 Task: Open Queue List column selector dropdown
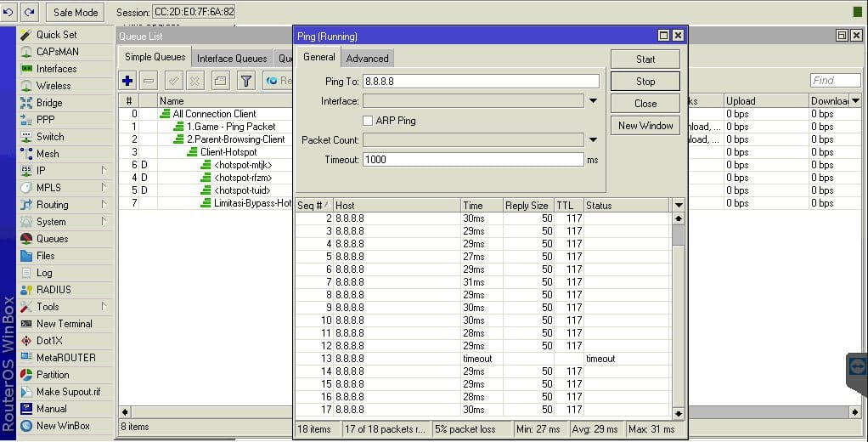coord(856,101)
